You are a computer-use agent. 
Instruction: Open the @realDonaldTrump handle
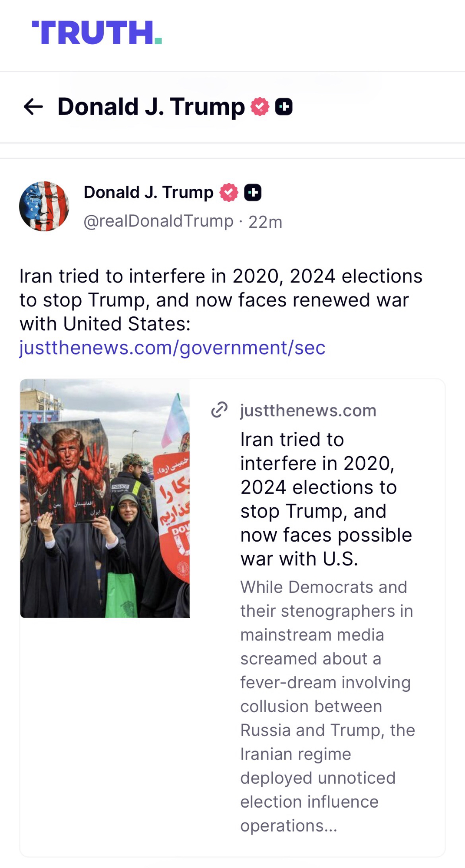(158, 221)
